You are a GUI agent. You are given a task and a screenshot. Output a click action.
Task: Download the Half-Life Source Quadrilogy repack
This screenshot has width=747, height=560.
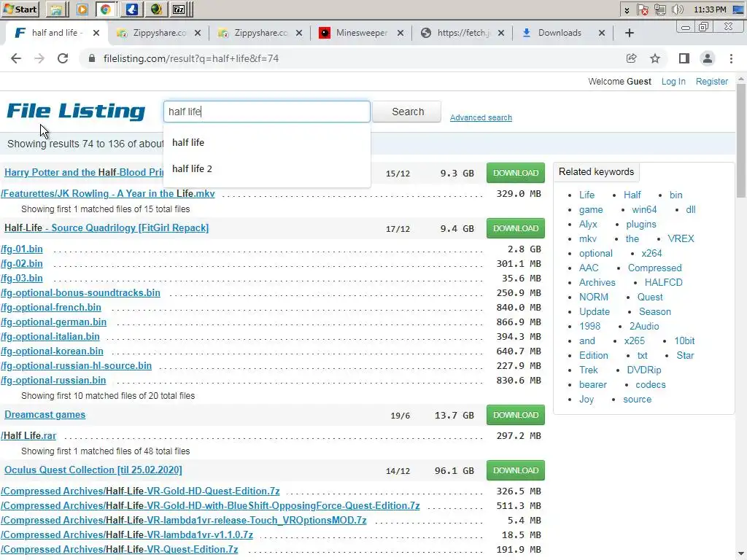pos(516,228)
